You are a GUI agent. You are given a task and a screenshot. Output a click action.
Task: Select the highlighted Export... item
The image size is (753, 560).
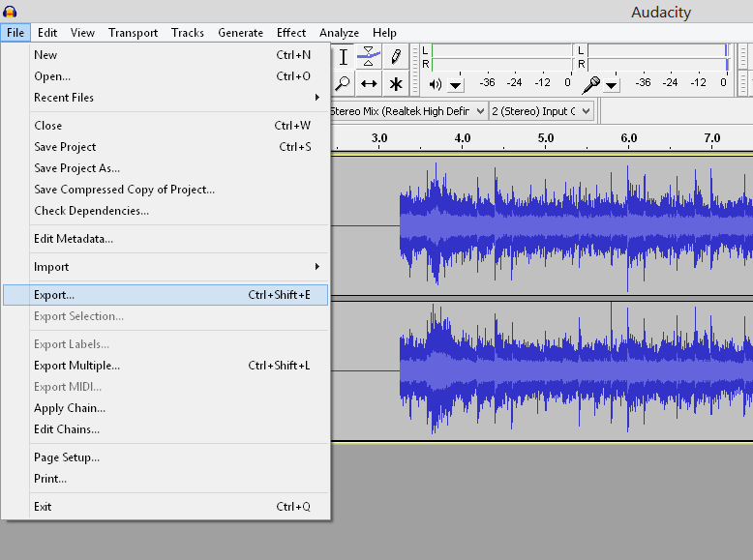point(166,295)
